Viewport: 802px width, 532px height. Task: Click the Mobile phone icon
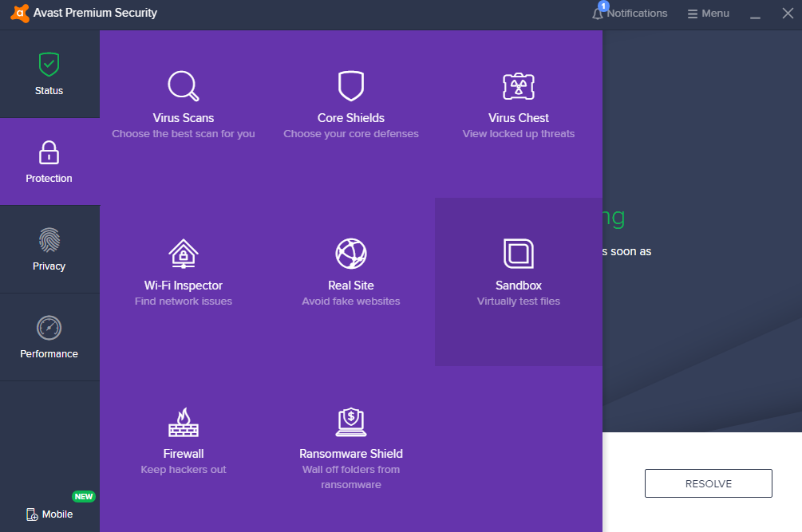[x=32, y=514]
